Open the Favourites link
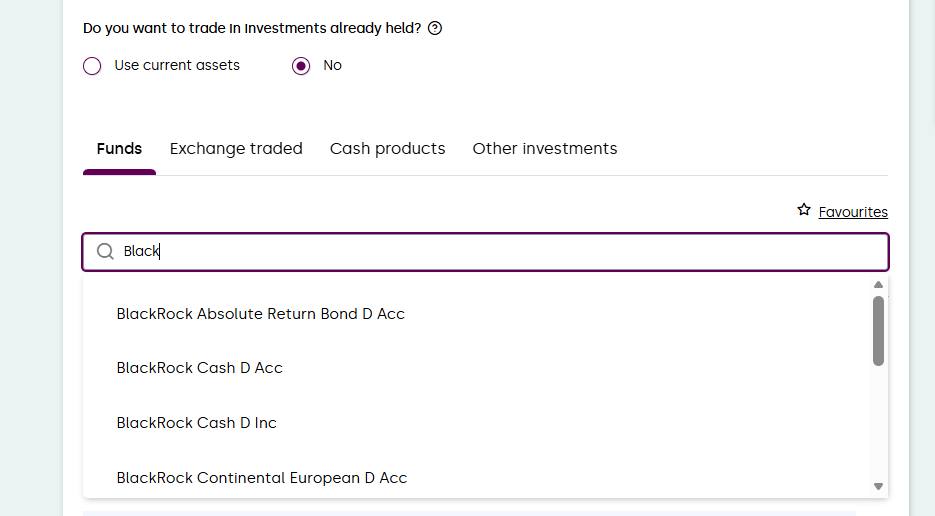This screenshot has height=516, width=935. [853, 212]
